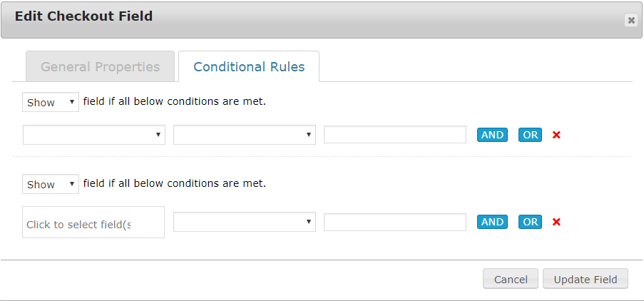Open the second Show dropdown

pos(50,184)
